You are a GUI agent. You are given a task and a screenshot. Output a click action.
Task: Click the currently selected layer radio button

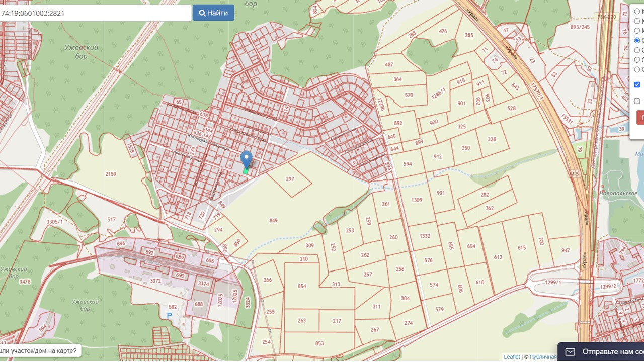click(x=637, y=40)
